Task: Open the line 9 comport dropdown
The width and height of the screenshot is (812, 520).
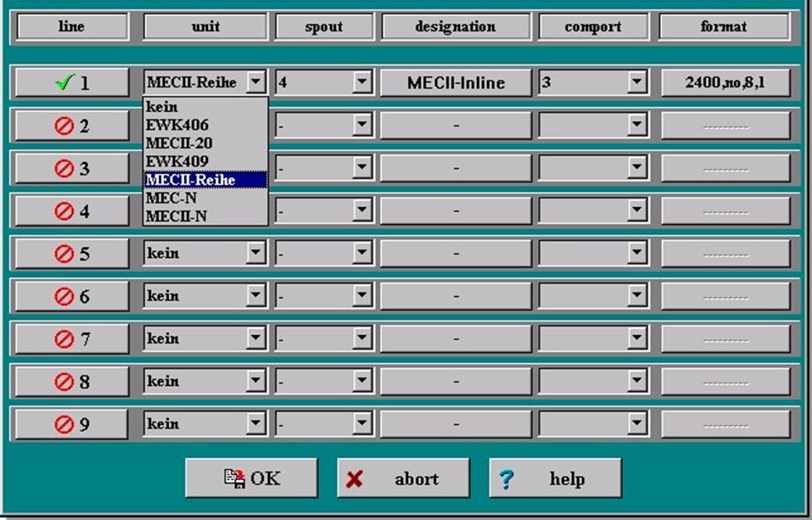Action: (x=636, y=423)
